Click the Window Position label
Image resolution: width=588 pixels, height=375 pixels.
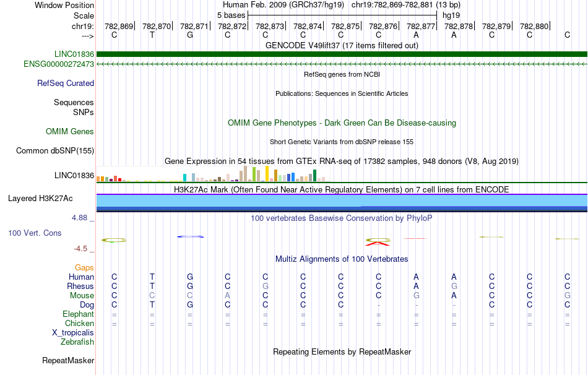[64, 5]
